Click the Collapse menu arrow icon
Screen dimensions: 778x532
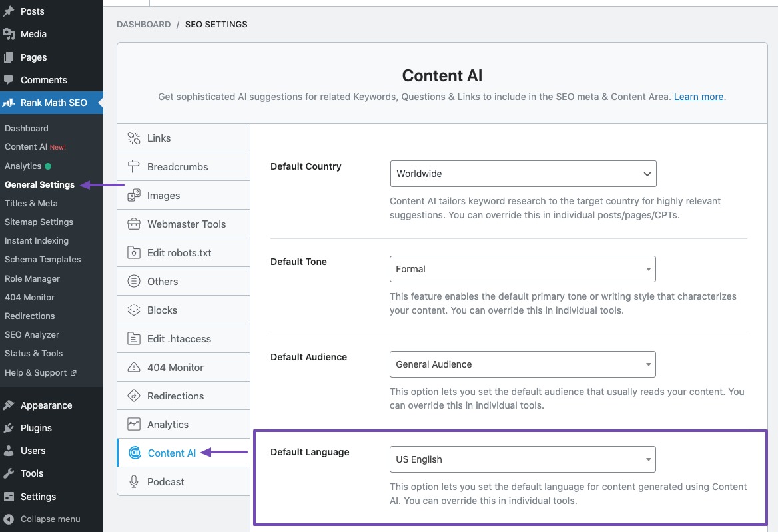click(9, 519)
